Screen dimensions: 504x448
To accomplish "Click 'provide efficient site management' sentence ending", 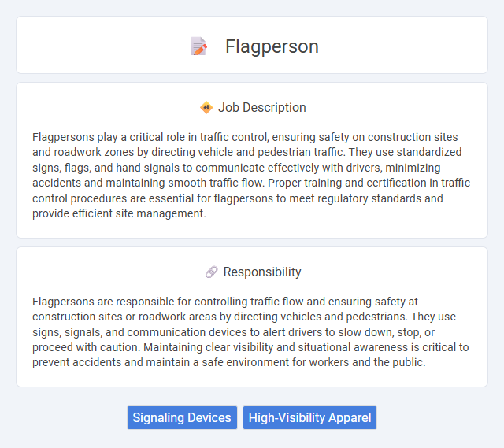I will click(119, 213).
